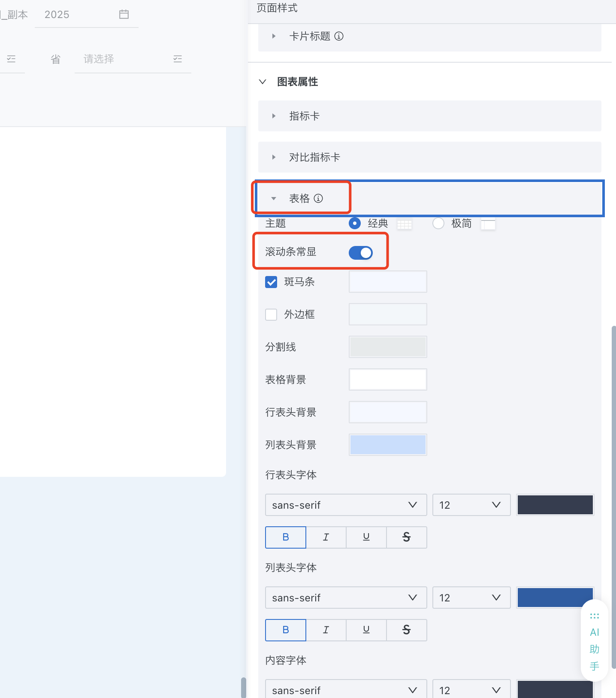The width and height of the screenshot is (616, 698).
Task: Toggle bold for 列表头字体
Action: (286, 630)
